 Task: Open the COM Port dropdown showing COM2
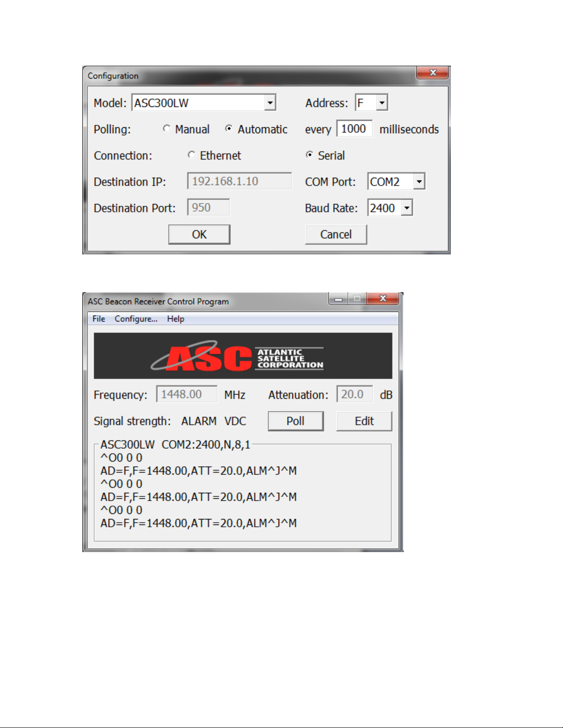[396, 181]
